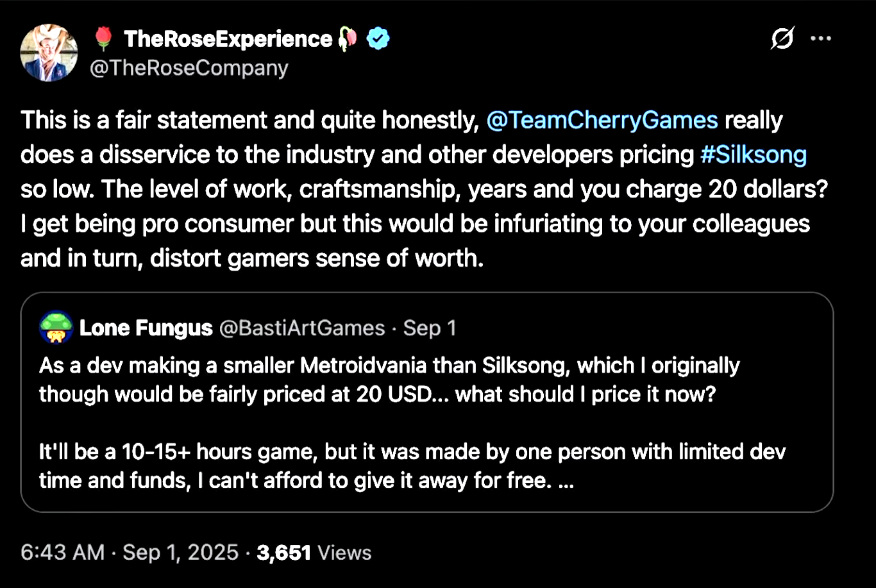This screenshot has width=876, height=588.
Task: Open the @TeamCherryGames mention
Action: [602, 121]
